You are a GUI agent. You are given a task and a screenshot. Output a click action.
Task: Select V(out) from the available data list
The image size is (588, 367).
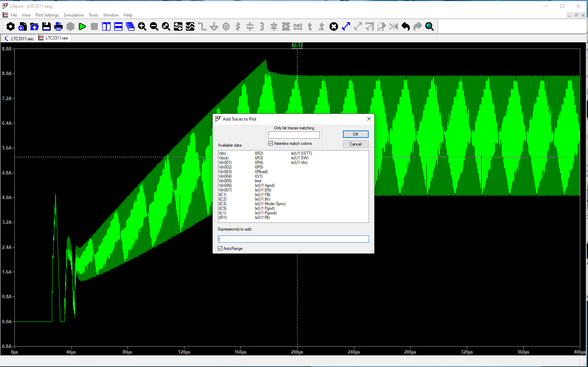224,158
